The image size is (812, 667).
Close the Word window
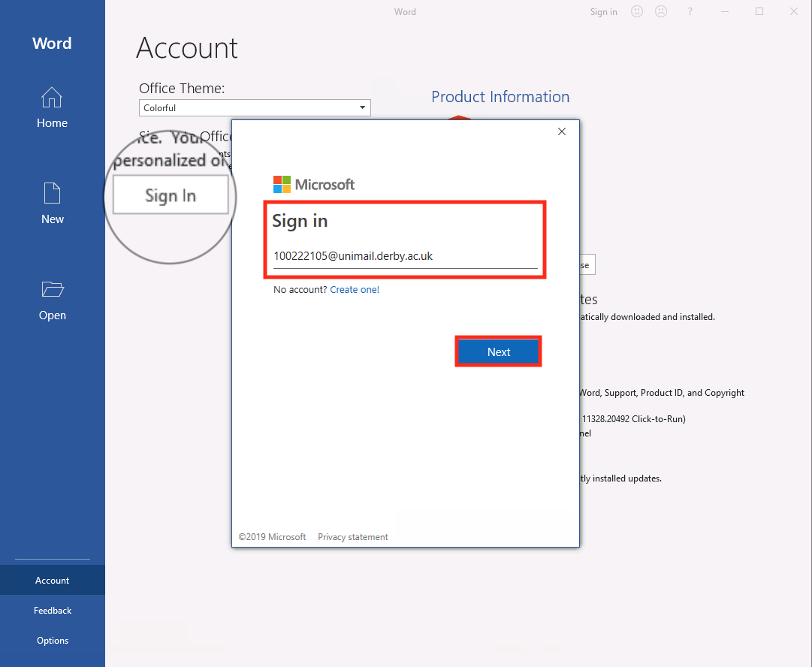tap(794, 11)
